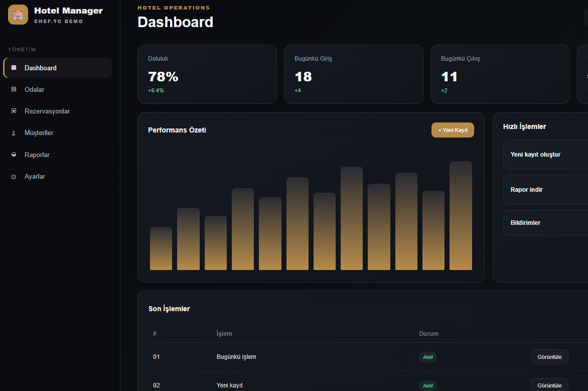Open the Dashboard menu item
Image resolution: width=588 pixels, height=391 pixels.
pos(57,68)
